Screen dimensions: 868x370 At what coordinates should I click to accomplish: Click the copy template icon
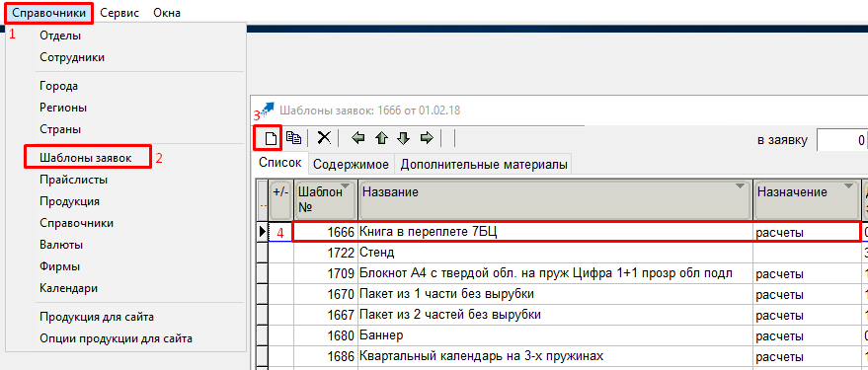coord(293,138)
